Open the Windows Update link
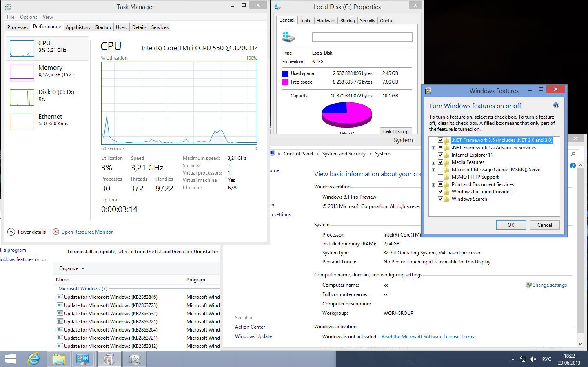Screen dimensions: 588x367 (x=253, y=336)
